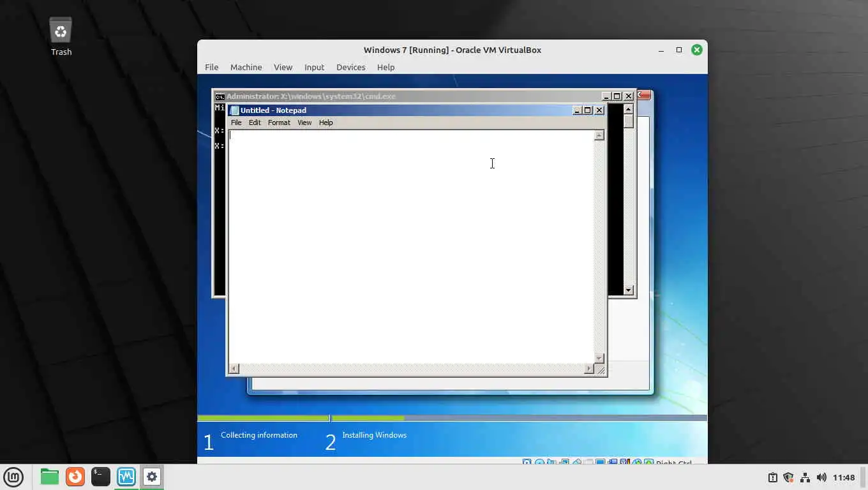
Task: Open VirtualBox Devices menu
Action: 350,67
